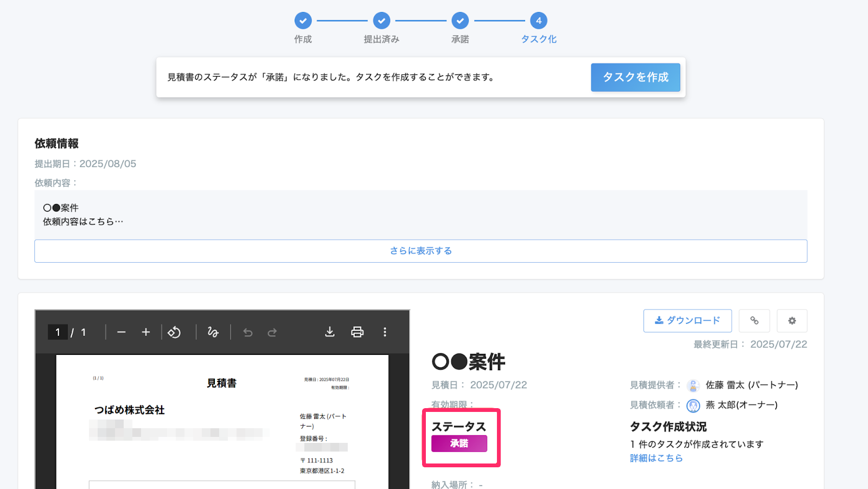Click the 佐藤 雷太 avatar icon
Screen dimensions: 868x489
[x=693, y=385]
